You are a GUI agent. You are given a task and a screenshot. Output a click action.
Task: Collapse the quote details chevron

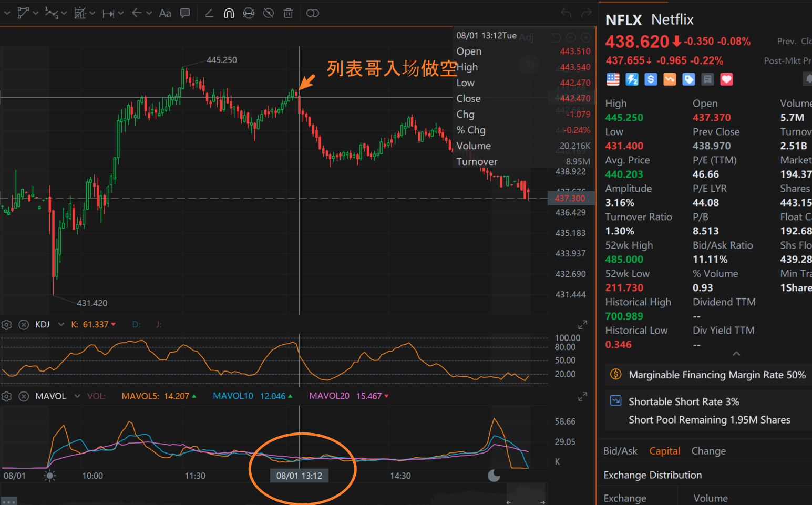click(736, 354)
